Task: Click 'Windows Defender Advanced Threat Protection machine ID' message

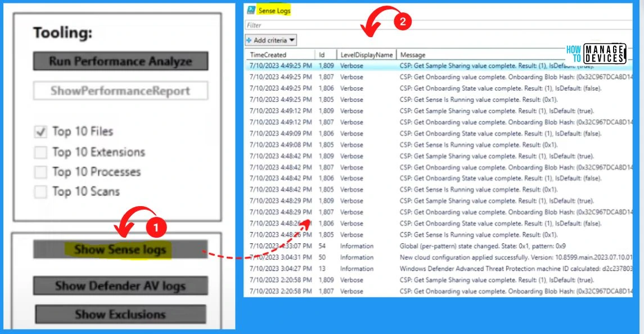Action: click(x=516, y=269)
